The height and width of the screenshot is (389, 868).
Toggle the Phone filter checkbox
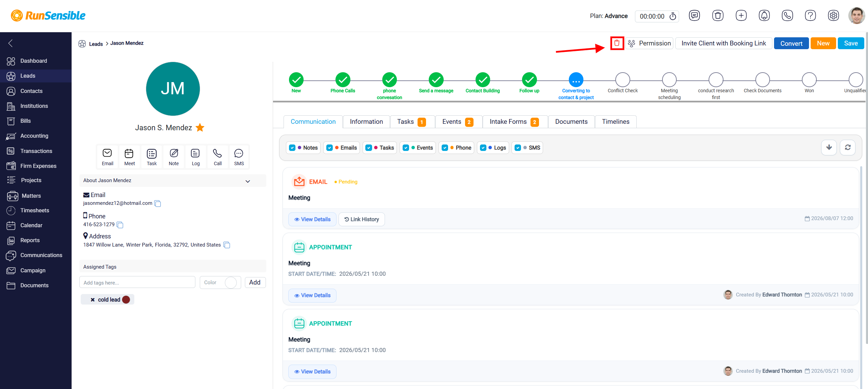pos(445,148)
